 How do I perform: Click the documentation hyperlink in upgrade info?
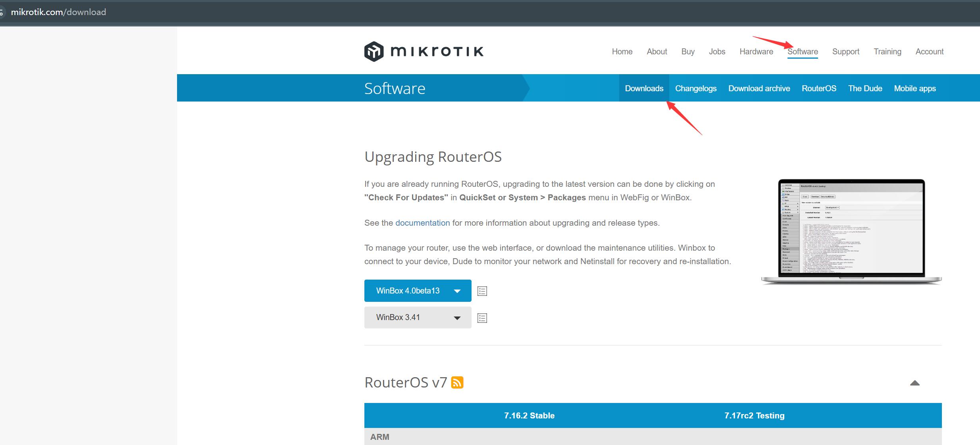tap(422, 222)
